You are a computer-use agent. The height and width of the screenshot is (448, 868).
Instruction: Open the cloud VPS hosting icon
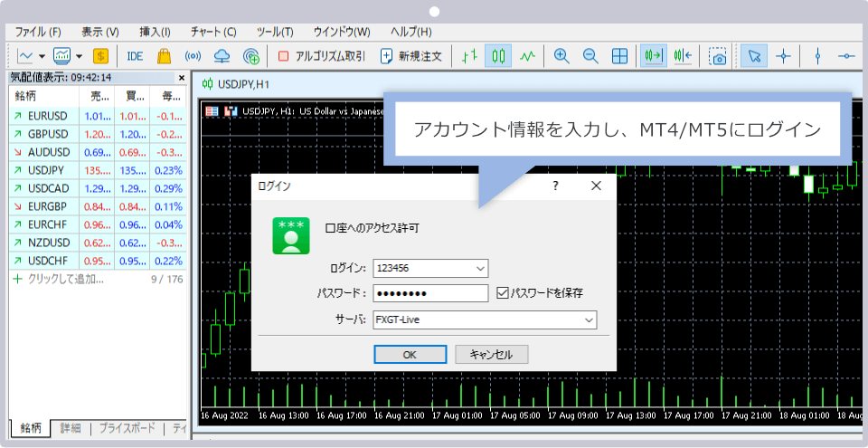point(222,56)
